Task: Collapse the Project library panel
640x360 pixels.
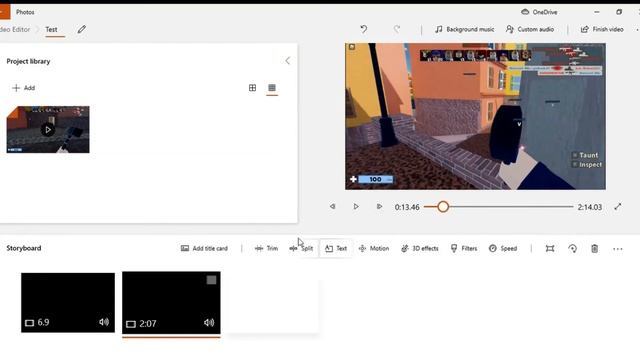Action: (x=288, y=61)
